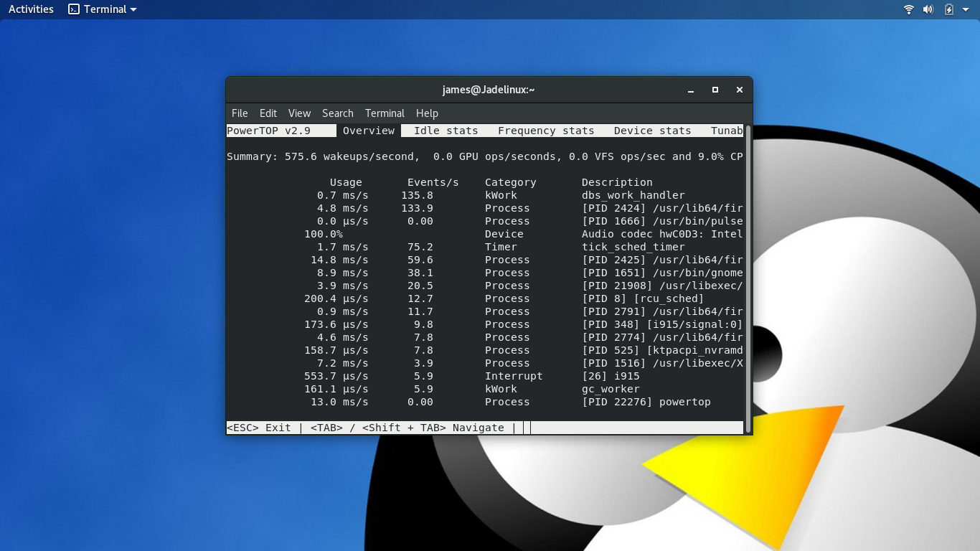Open the Terminal menu in menubar
Image resolution: width=980 pixels, height=551 pixels.
point(385,113)
